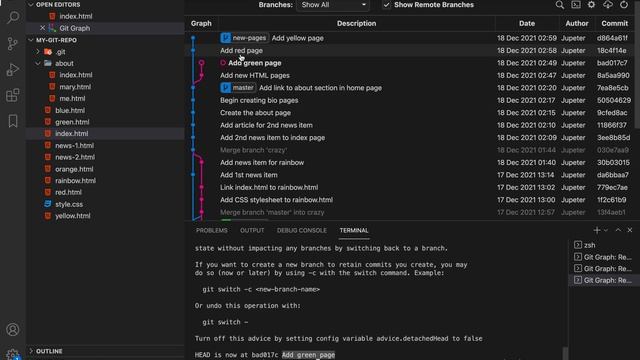The height and width of the screenshot is (360, 640).
Task: Switch to the Debug Console tab
Action: (302, 230)
